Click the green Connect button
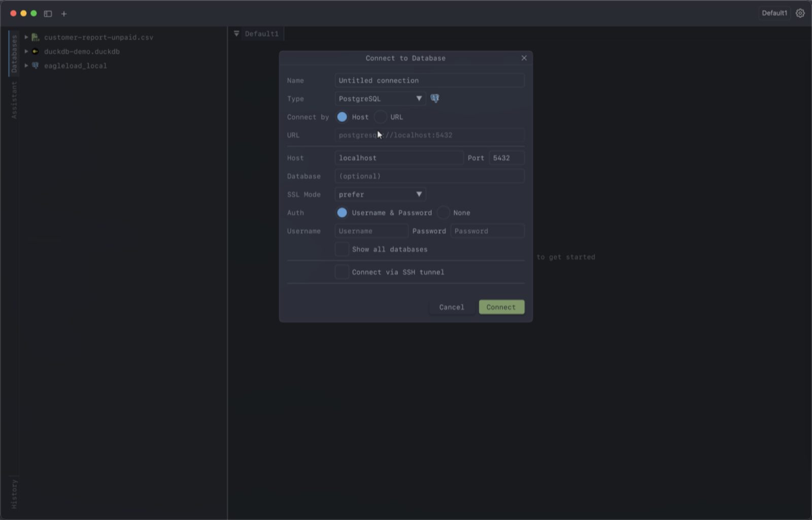The image size is (812, 520). [x=501, y=307]
